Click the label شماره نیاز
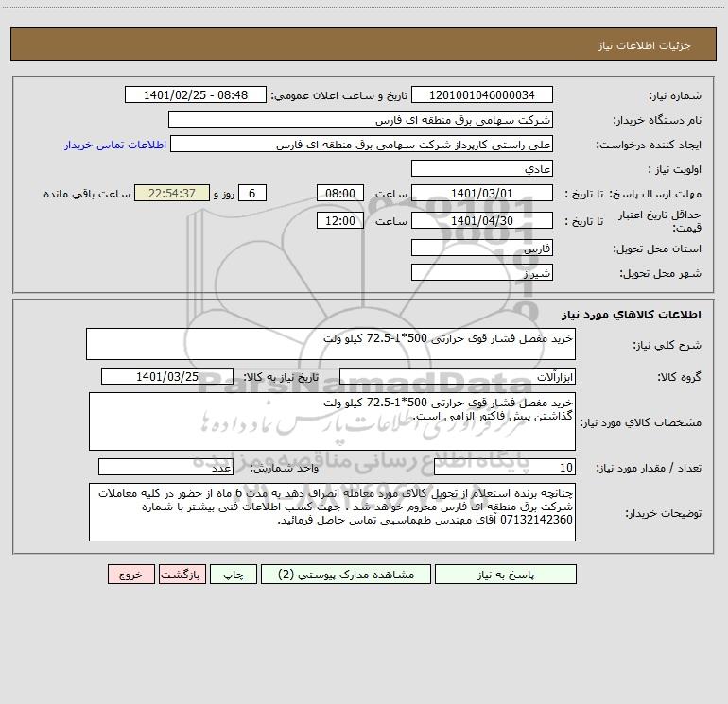This screenshot has height=704, width=728. (x=675, y=95)
